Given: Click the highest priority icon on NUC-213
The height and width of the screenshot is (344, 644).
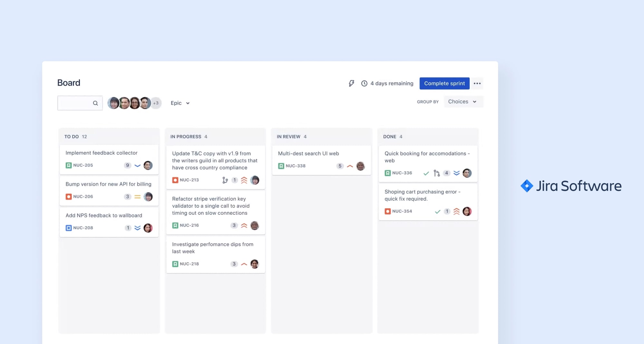Looking at the screenshot, I should pos(244,180).
